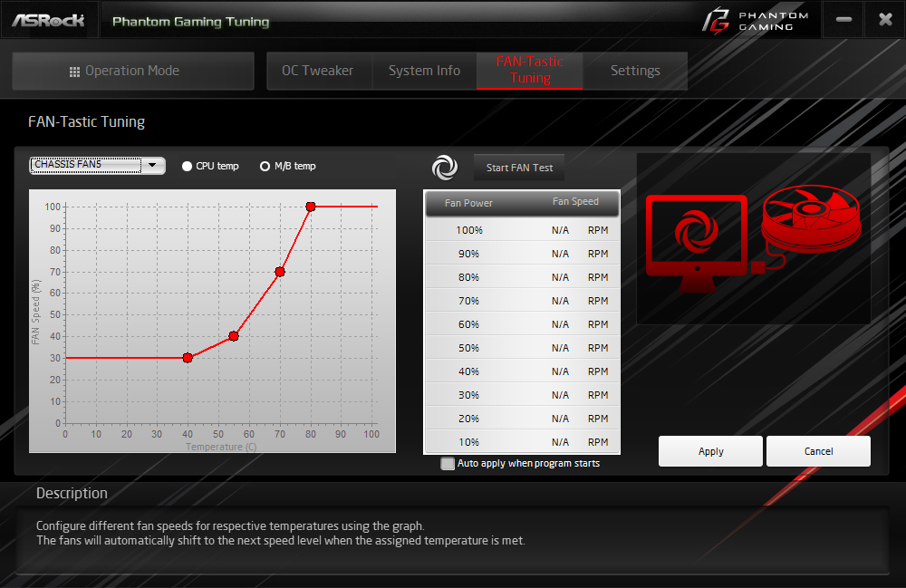Click the 50% fan power row
Screen dimensions: 906x588
522,348
